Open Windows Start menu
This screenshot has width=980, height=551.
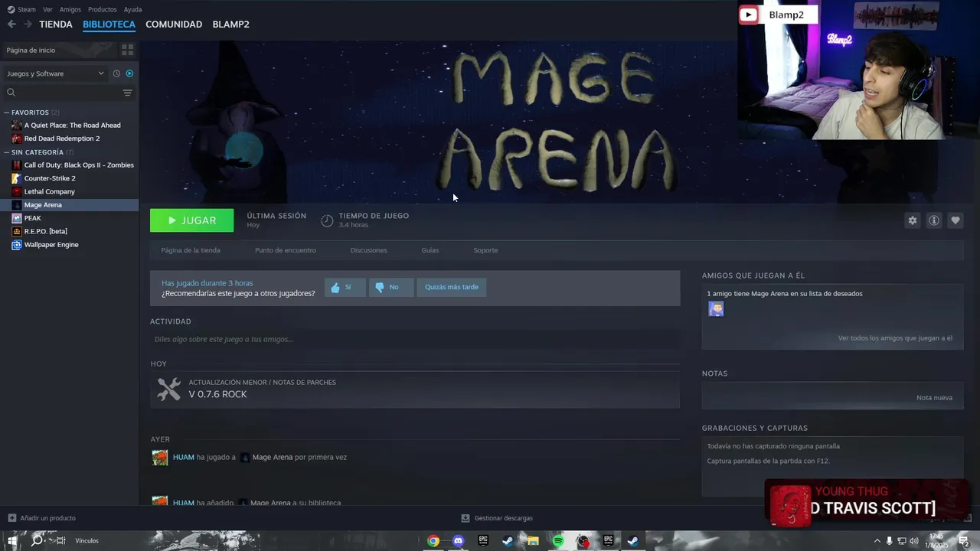pos(12,540)
